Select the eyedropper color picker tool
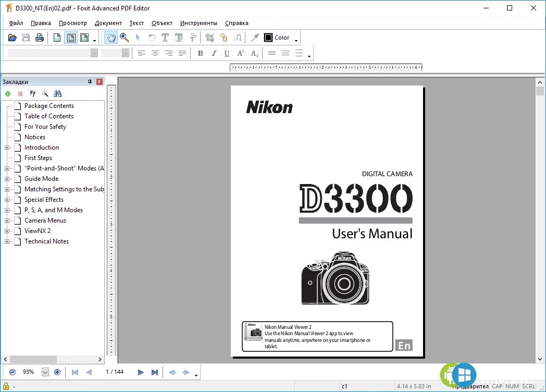The image size is (546, 392). 255,38
